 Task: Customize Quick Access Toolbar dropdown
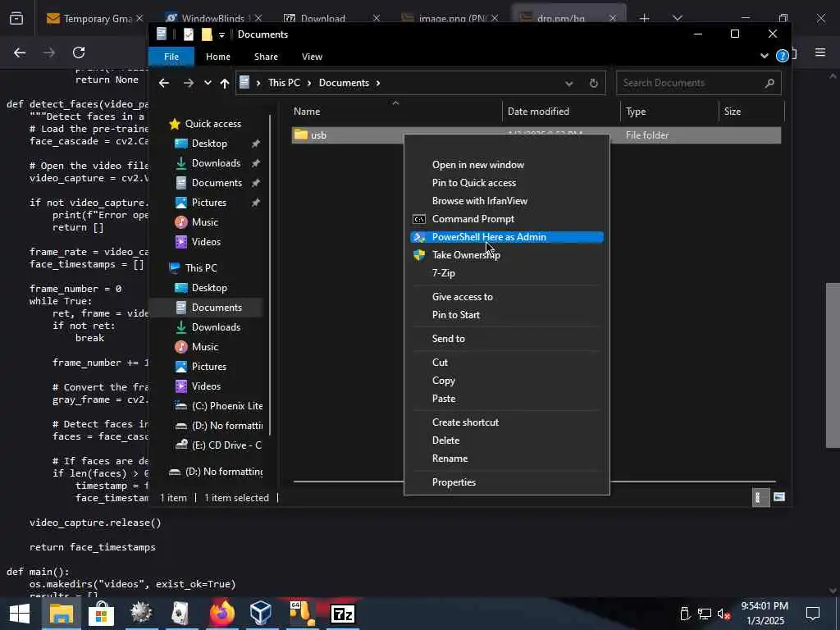coord(221,35)
